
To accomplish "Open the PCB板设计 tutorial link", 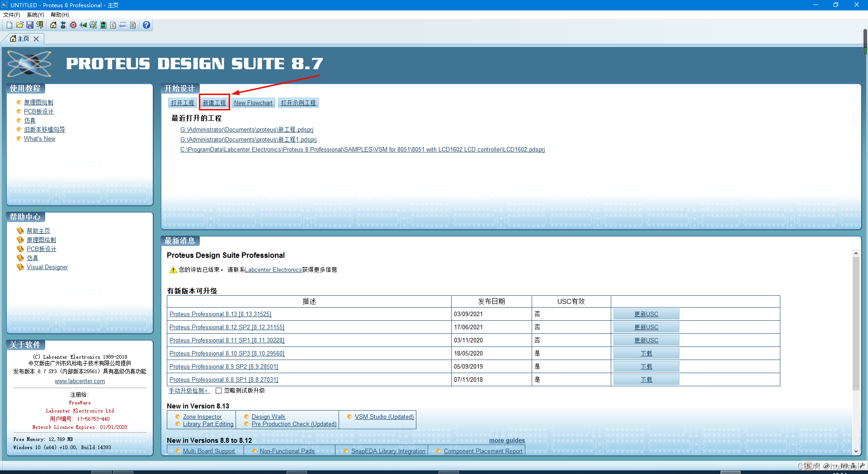I will [x=38, y=112].
